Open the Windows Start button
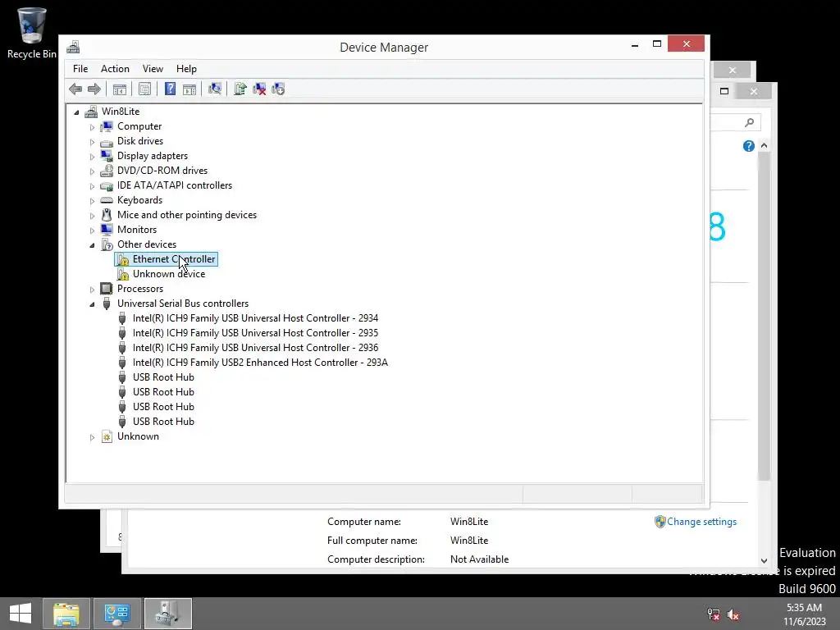 coord(21,614)
